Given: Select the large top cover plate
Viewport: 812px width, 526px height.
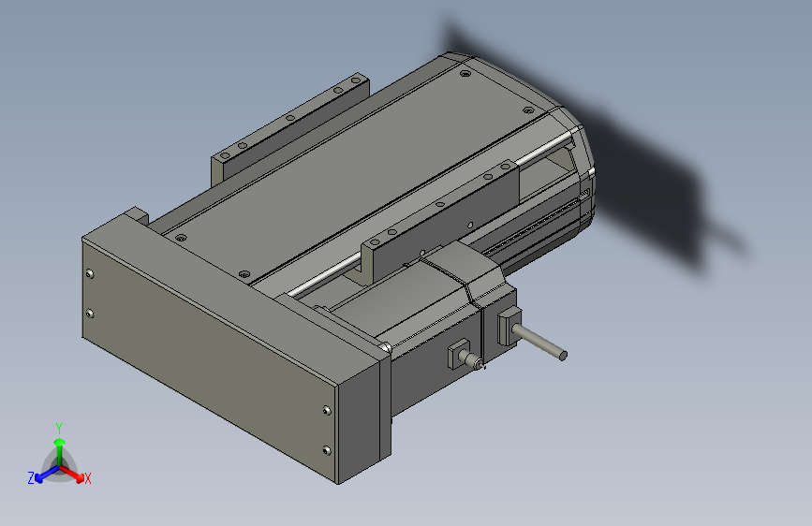Looking at the screenshot, I should point(355,171).
